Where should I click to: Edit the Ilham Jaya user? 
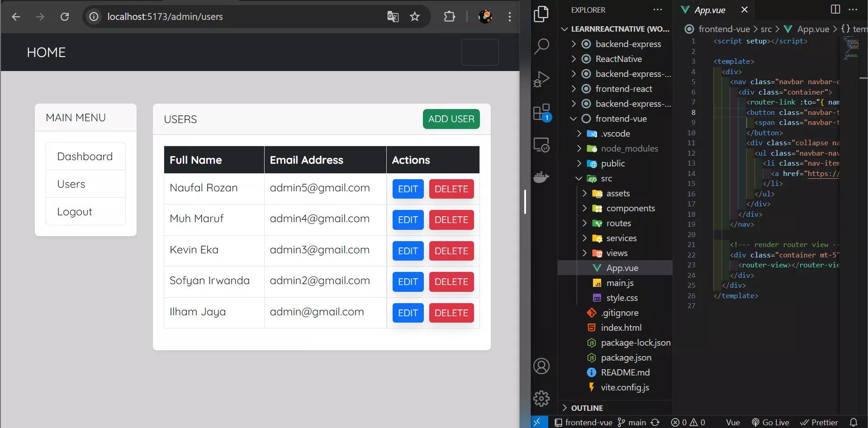408,313
